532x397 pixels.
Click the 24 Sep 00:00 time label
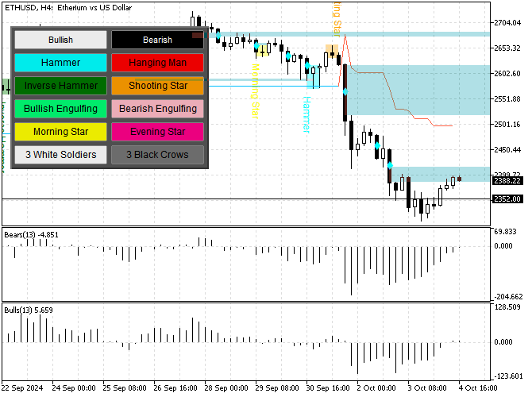pyautogui.click(x=74, y=387)
